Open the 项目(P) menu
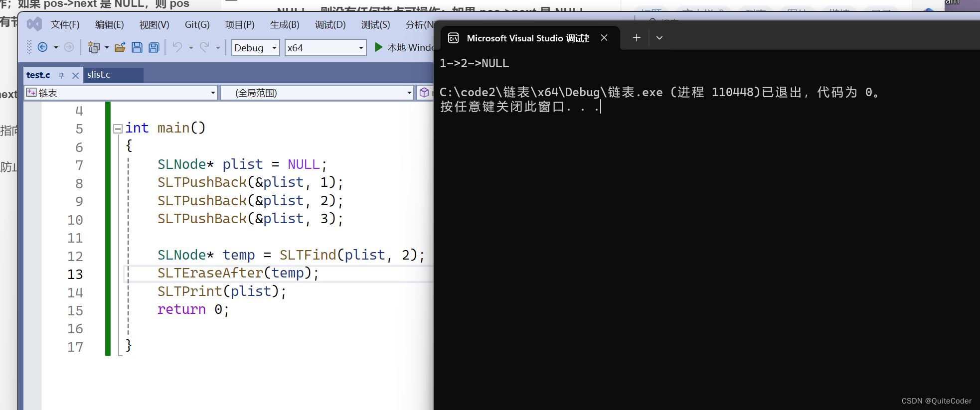The height and width of the screenshot is (410, 980). click(x=240, y=24)
